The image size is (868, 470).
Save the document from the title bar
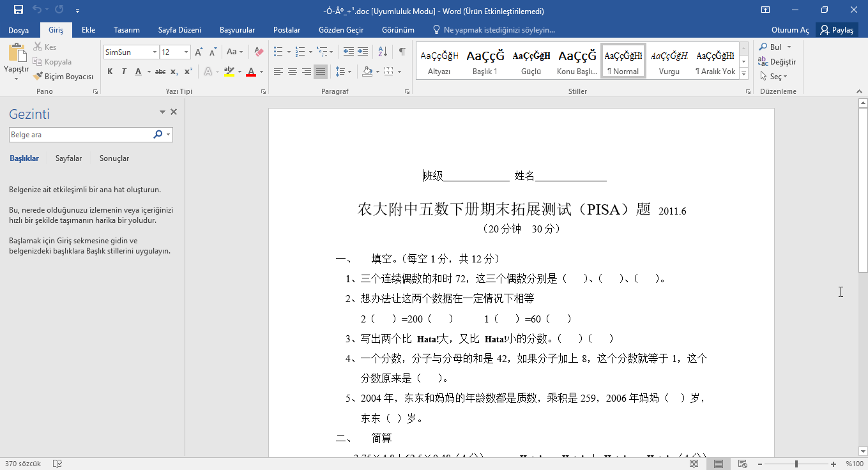[18, 10]
